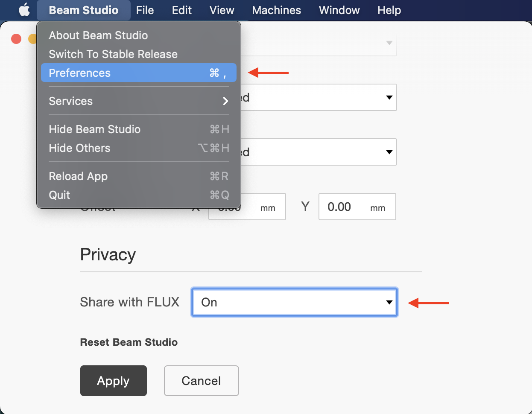Open the Window menu
This screenshot has width=532, height=414.
(339, 10)
